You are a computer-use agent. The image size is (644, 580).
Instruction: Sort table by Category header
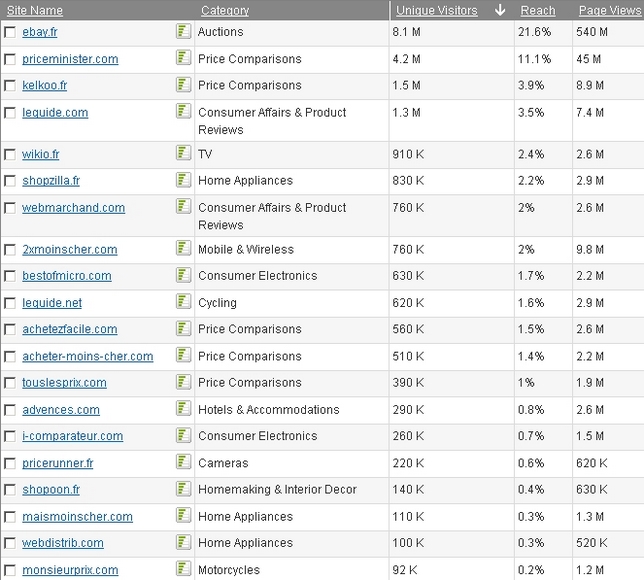point(225,11)
